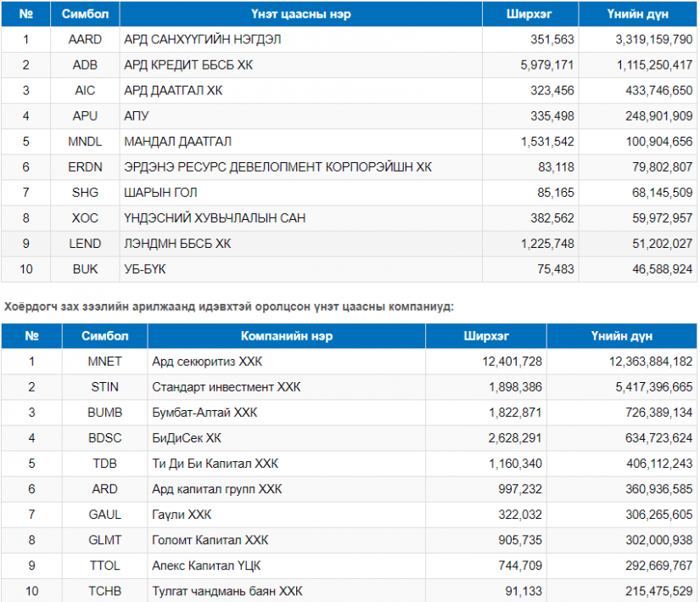Select the quantity value 351,563
Image resolution: width=700 pixels, height=602 pixels.
click(552, 39)
